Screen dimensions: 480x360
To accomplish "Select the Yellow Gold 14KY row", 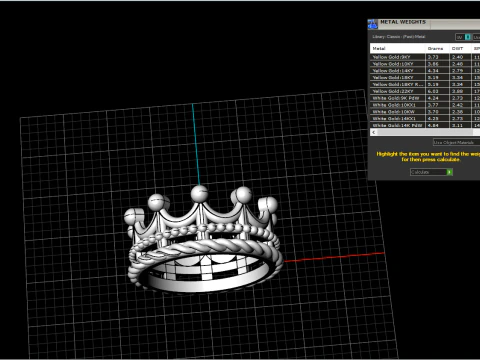I will (425, 71).
